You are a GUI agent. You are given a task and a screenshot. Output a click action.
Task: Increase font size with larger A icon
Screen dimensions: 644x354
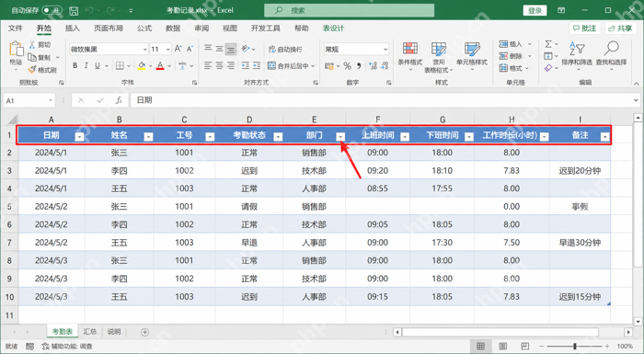click(178, 49)
